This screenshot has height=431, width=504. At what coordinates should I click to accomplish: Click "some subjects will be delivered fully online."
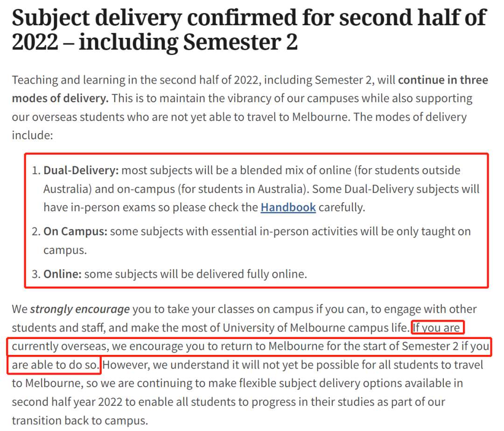[196, 274]
